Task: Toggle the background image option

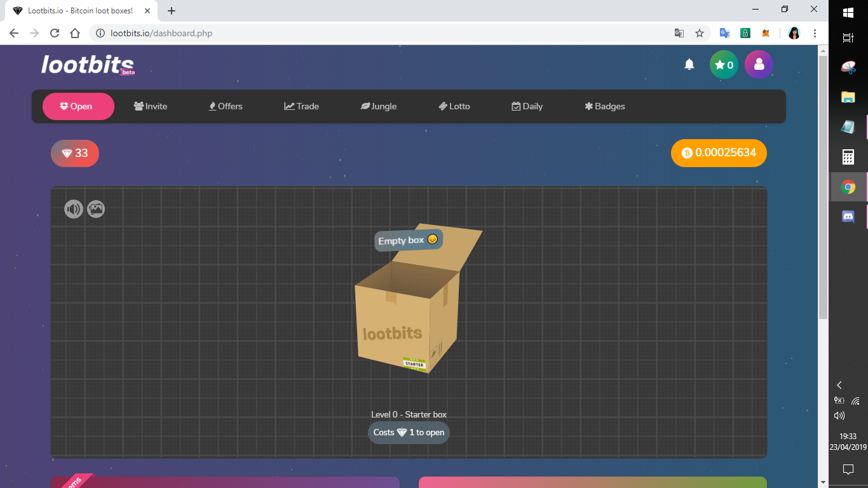Action: (96, 209)
